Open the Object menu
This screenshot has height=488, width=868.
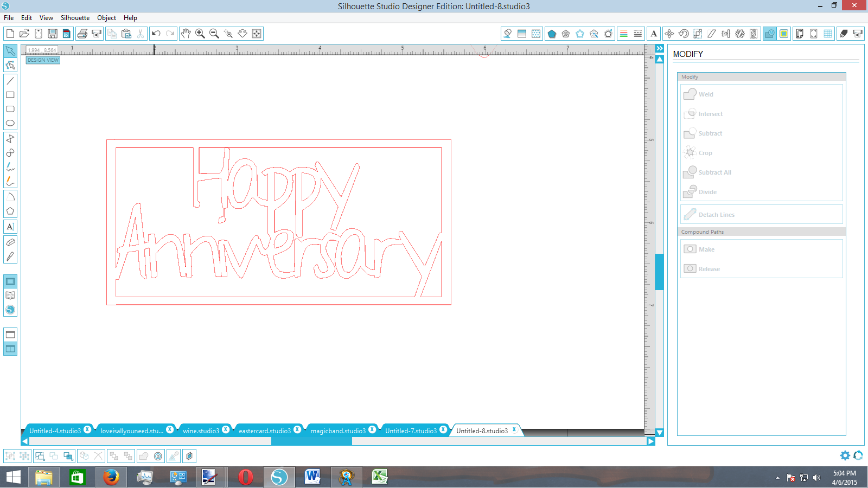(x=106, y=18)
